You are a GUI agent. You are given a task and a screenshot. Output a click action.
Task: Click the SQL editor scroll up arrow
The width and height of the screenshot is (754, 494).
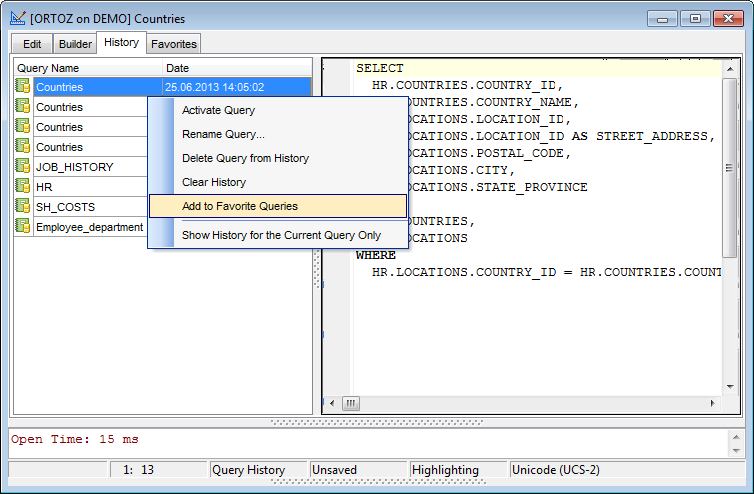730,69
